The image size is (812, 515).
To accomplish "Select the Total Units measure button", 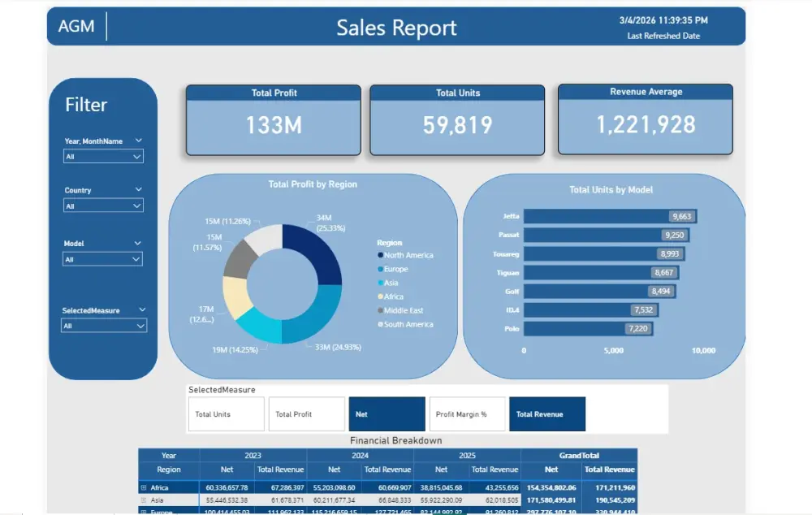I will tap(227, 414).
